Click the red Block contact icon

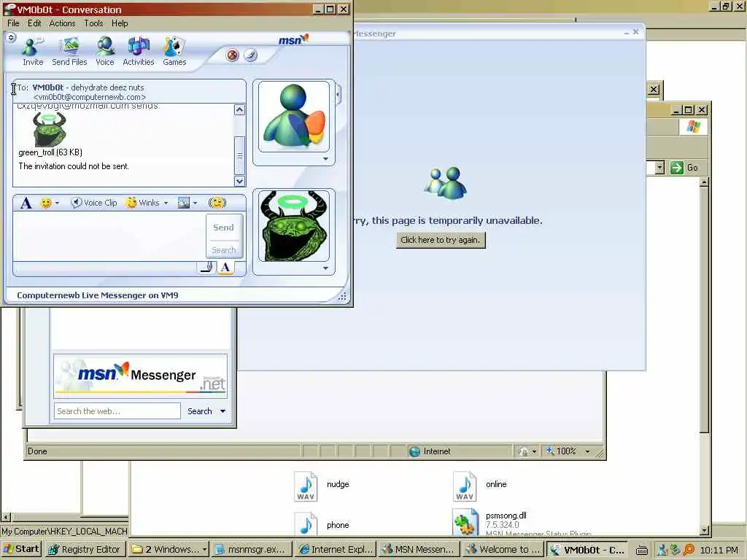click(233, 55)
